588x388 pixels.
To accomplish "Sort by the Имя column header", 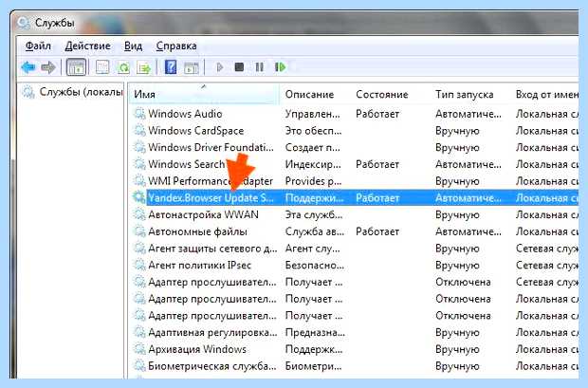I will tap(204, 94).
